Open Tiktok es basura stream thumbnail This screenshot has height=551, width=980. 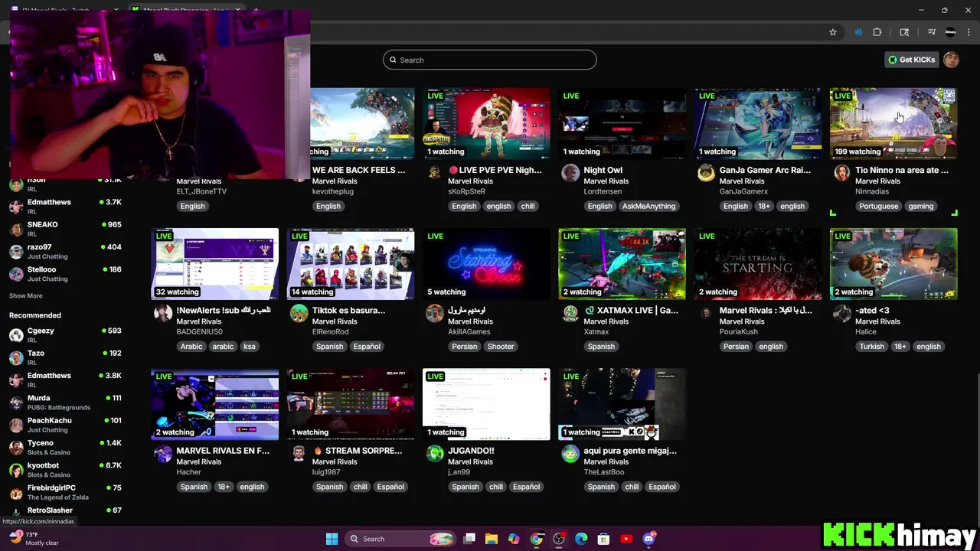tap(351, 264)
